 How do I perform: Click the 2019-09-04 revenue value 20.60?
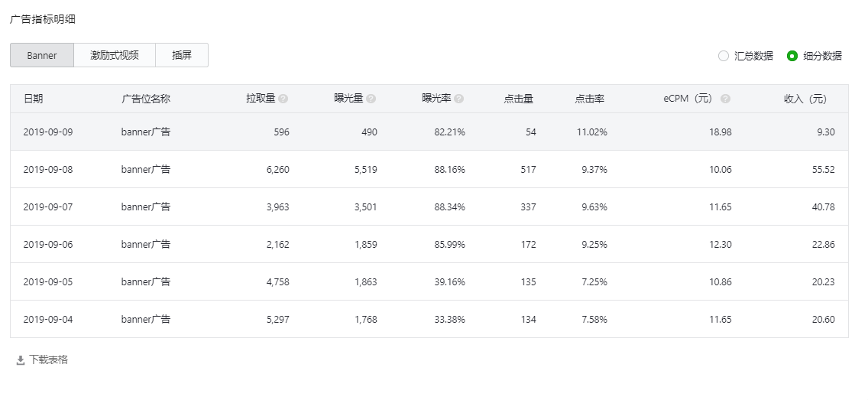pyautogui.click(x=824, y=320)
